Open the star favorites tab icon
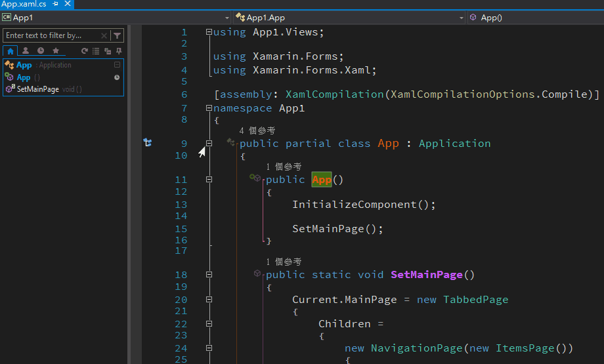604x364 pixels. click(x=56, y=51)
